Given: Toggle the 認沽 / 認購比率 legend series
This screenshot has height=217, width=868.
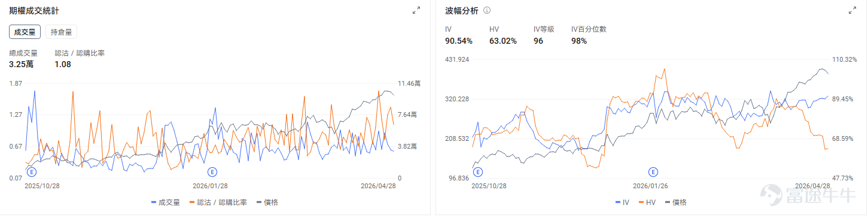Looking at the screenshot, I should (218, 203).
